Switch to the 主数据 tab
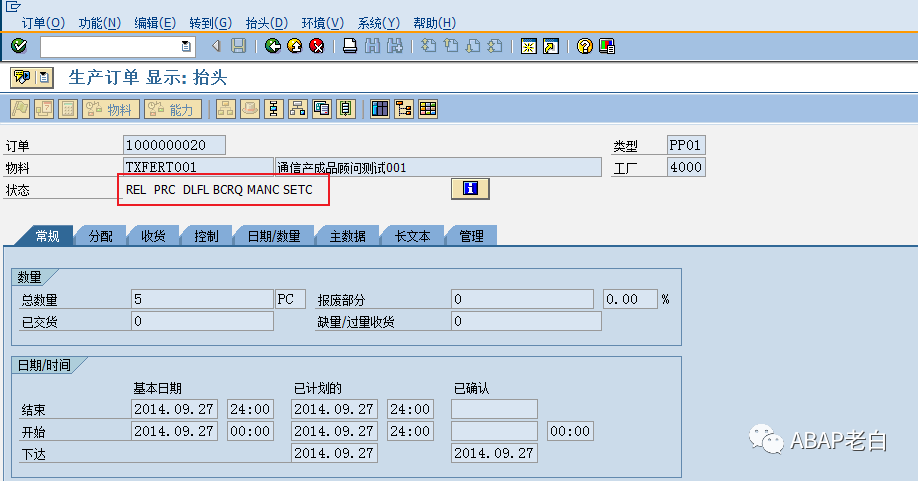918x481 pixels. pyautogui.click(x=348, y=236)
